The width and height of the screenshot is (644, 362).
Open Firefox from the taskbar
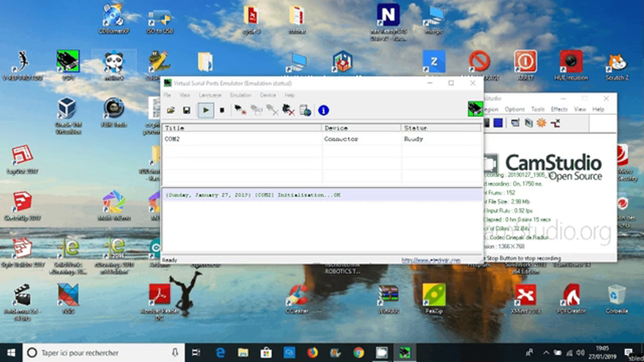(312, 353)
